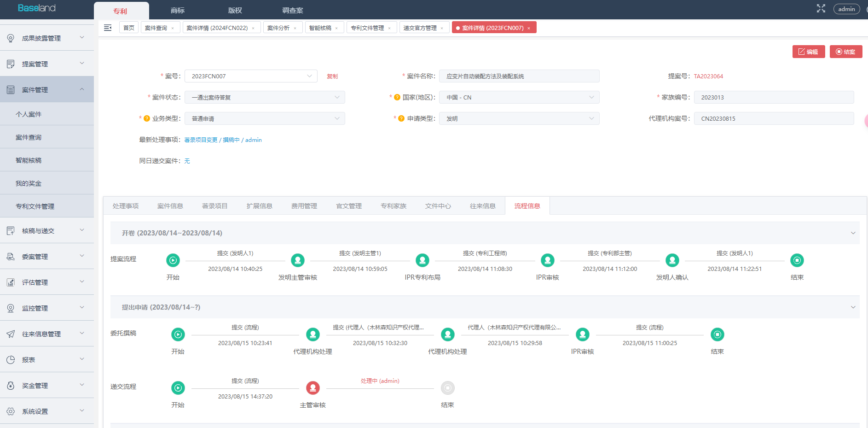Click the 委托撰稿 结束 node icon

(x=718, y=334)
